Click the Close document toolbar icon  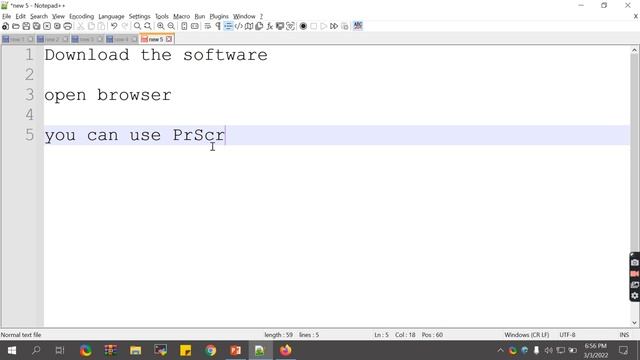[x=47, y=26]
